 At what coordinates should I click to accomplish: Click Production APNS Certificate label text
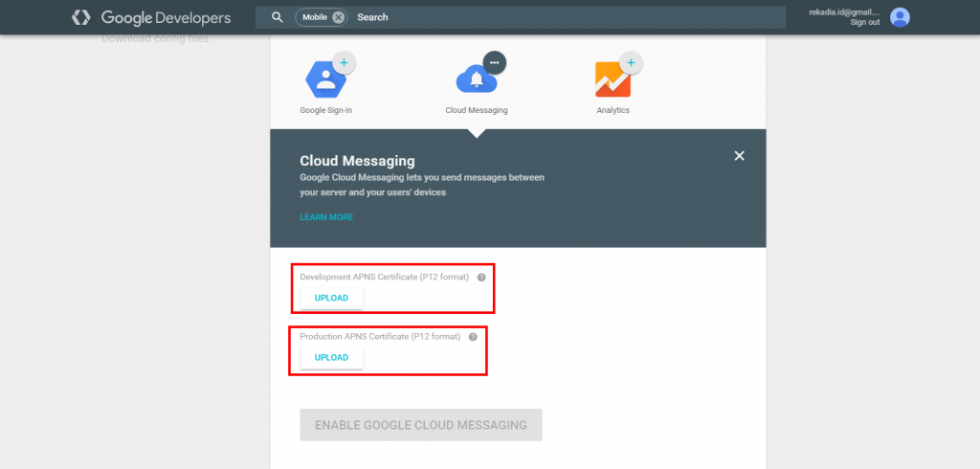380,336
